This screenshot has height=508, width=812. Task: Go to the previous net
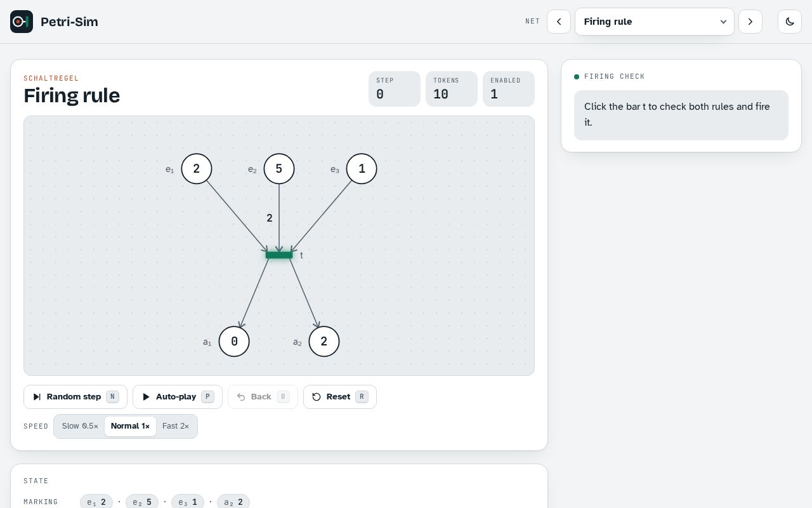click(559, 22)
